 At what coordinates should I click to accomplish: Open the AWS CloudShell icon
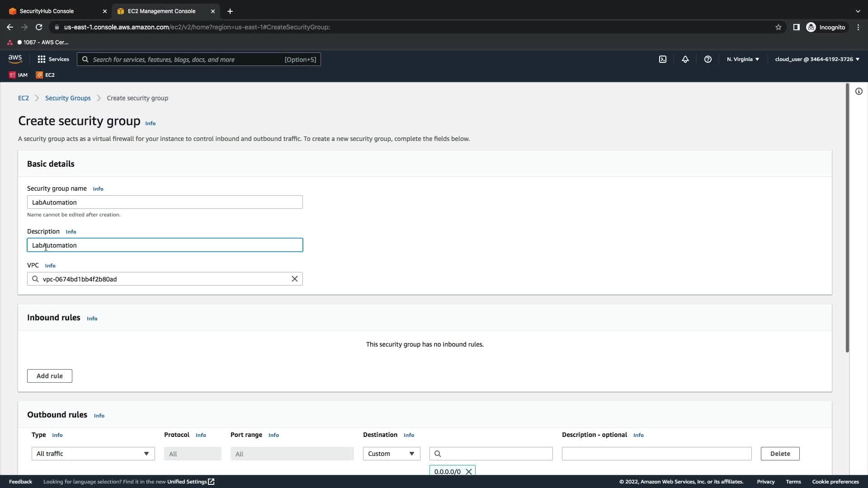tap(663, 59)
